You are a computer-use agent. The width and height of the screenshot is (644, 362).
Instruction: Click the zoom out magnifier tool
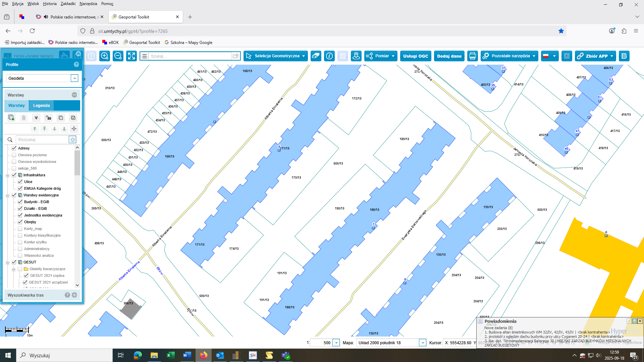(118, 56)
